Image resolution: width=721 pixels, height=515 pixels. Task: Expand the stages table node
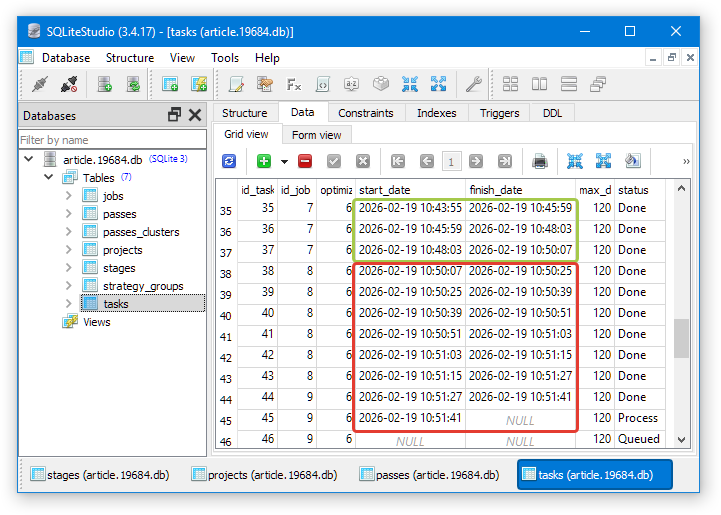tap(69, 268)
